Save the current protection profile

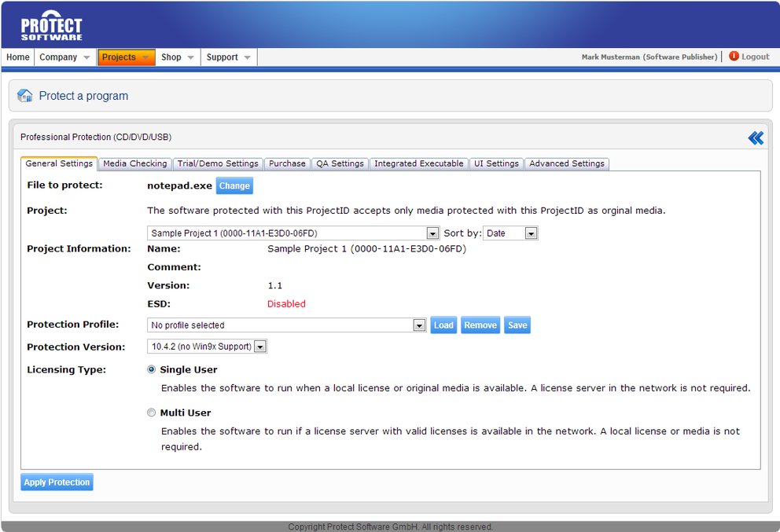click(517, 325)
